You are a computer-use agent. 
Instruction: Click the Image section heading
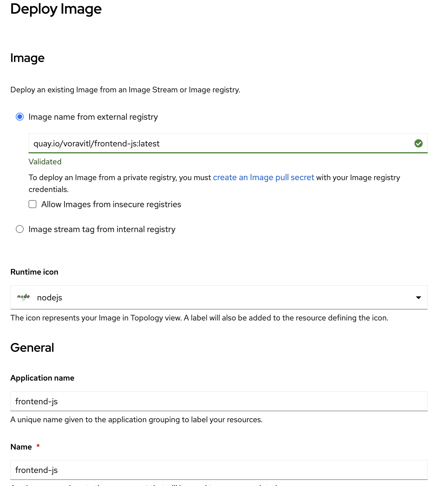[x=28, y=58]
